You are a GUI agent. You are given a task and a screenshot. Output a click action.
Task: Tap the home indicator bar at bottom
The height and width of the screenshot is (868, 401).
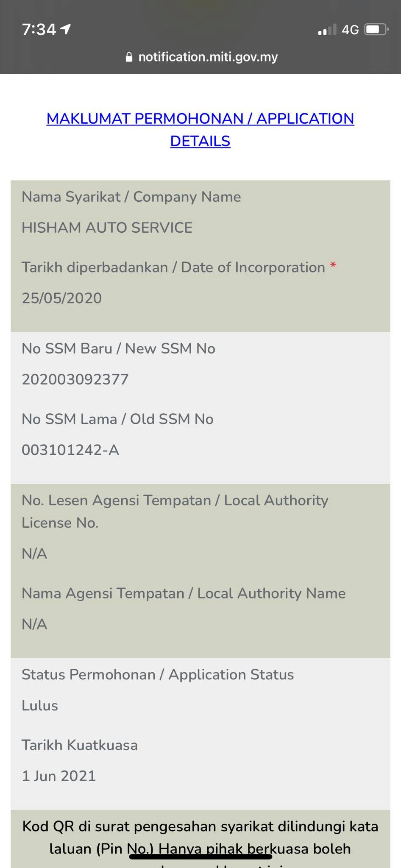click(200, 857)
